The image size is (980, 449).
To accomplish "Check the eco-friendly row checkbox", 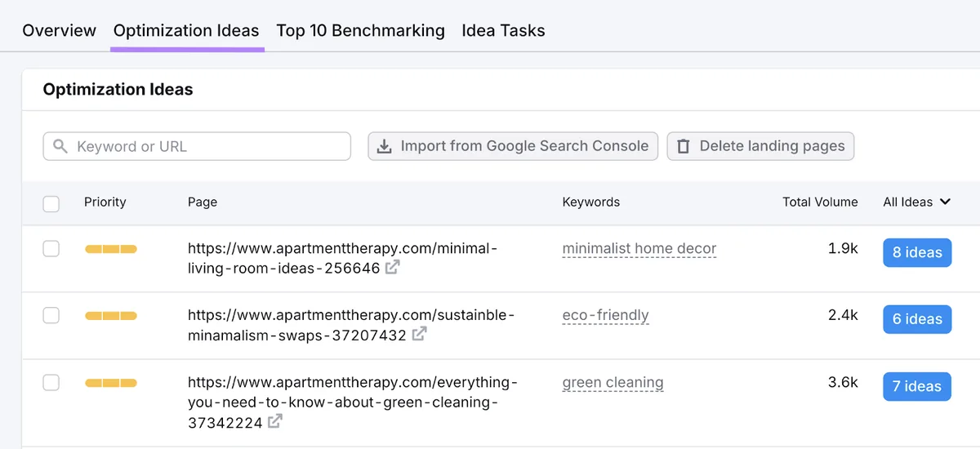I will pos(51,315).
